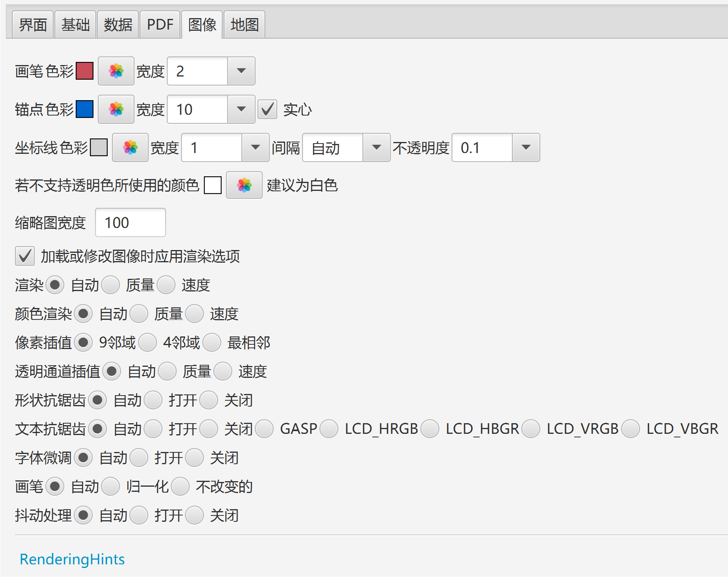Click the red 画笔色彩 color swatch
Screen dimensions: 728x577
coord(84,71)
